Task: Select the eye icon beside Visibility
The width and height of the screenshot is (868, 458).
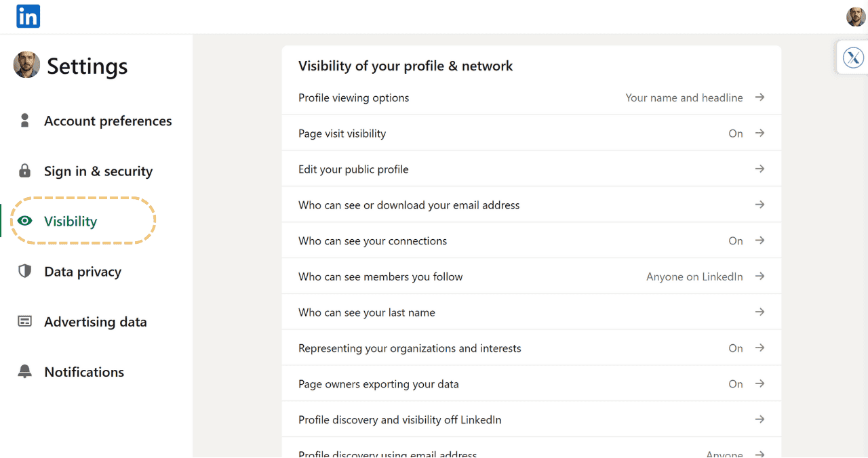Action: 25,221
